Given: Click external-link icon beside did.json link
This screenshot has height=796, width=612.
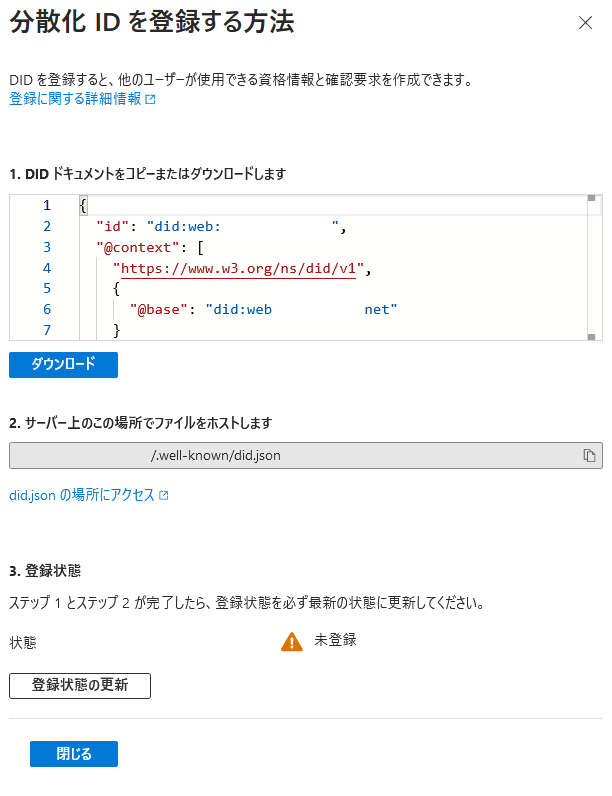Looking at the screenshot, I should (x=164, y=496).
